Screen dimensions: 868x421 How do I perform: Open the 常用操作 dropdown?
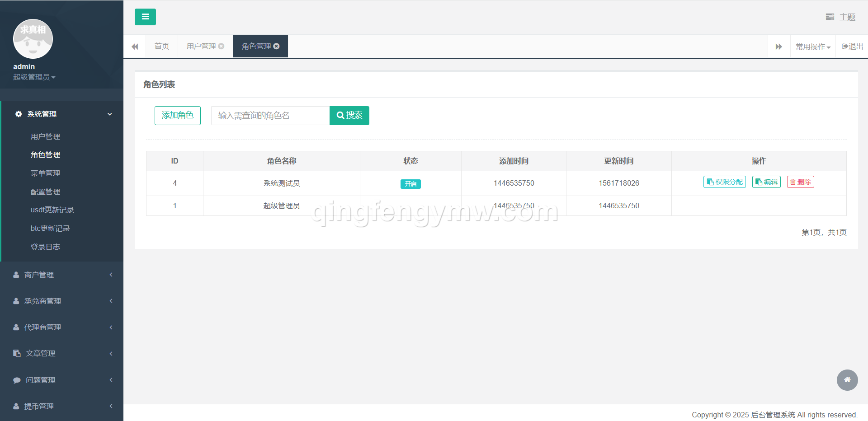click(813, 47)
